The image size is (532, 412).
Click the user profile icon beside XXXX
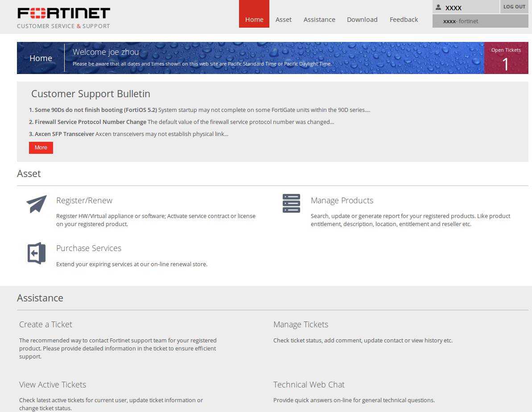438,8
